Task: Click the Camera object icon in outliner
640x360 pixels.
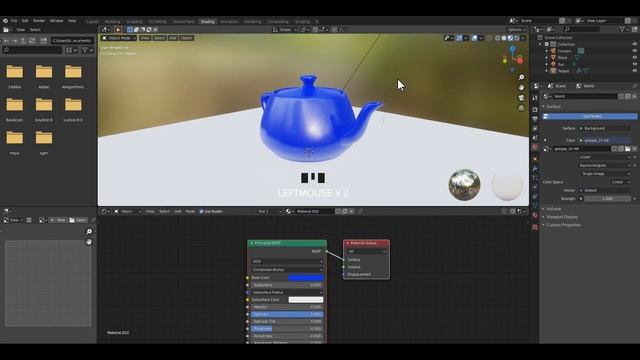Action: tap(553, 51)
